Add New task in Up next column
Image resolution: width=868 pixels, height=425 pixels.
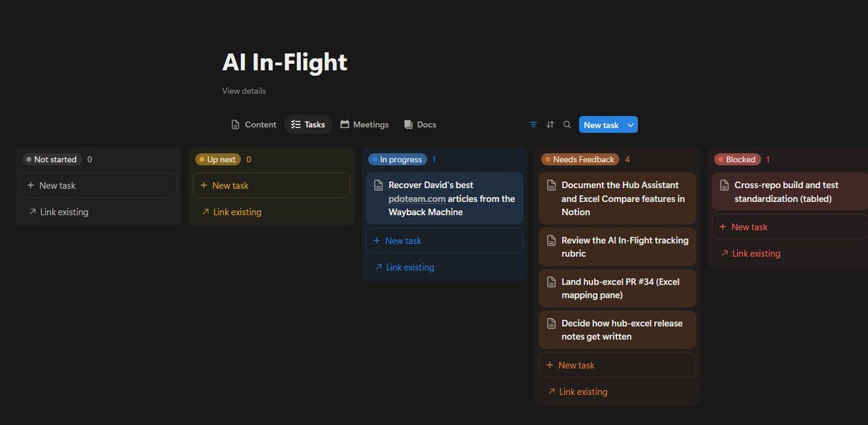271,185
